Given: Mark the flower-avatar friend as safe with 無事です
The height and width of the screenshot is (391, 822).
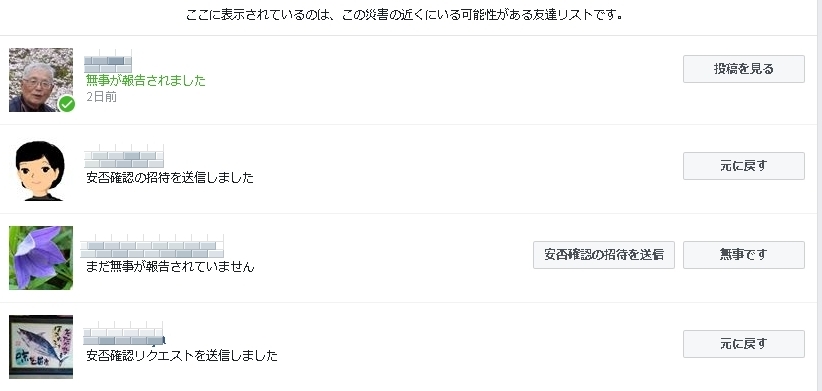Looking at the screenshot, I should point(743,255).
